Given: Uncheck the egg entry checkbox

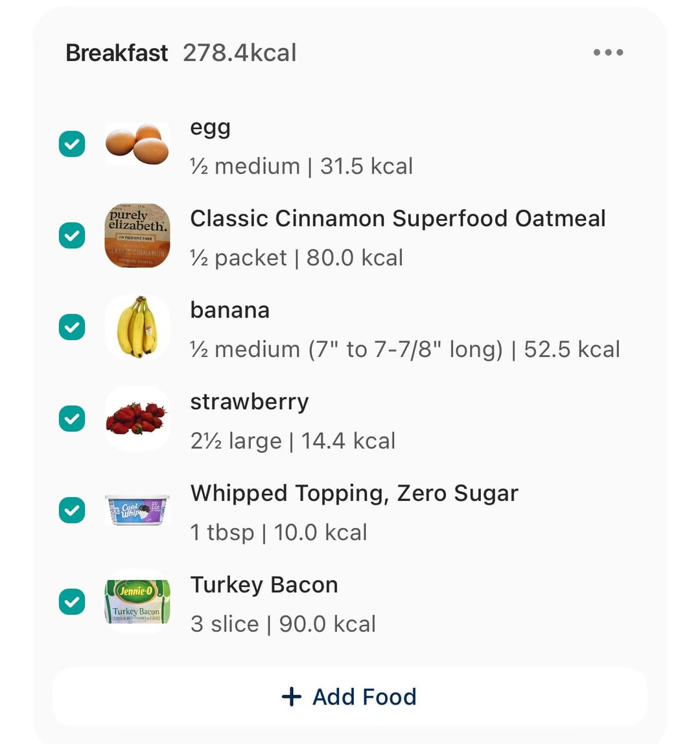Looking at the screenshot, I should [72, 144].
